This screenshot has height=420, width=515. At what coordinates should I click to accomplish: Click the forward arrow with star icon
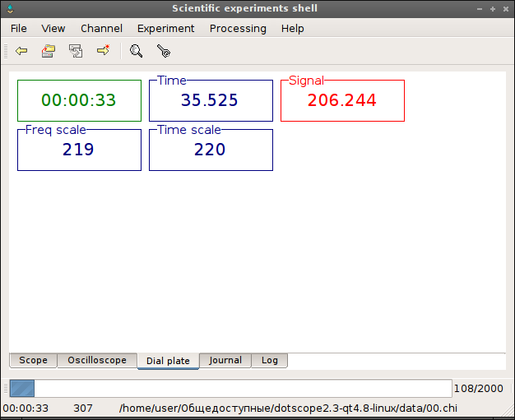coord(103,50)
